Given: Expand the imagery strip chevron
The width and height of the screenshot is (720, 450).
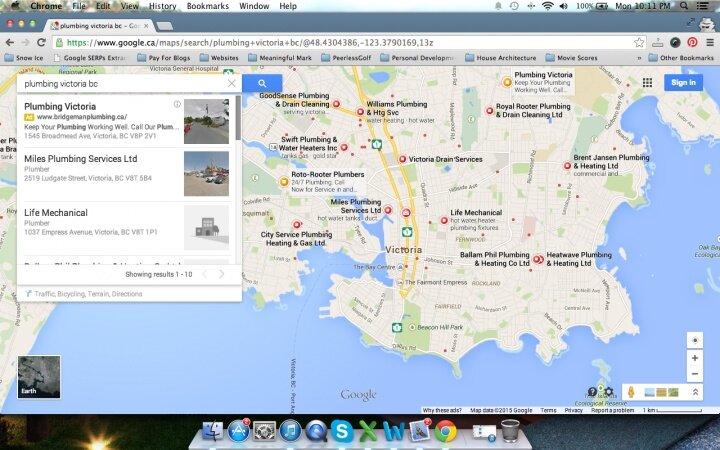Looking at the screenshot, I should [x=695, y=392].
